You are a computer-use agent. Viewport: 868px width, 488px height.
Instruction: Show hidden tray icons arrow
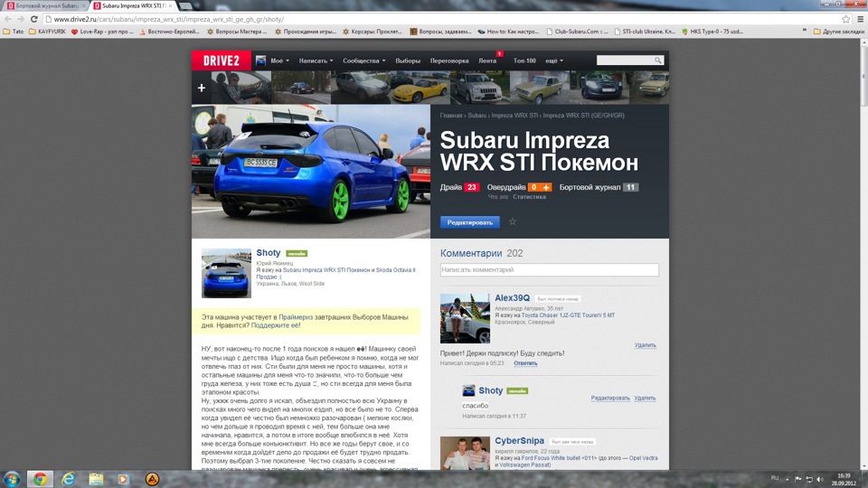tap(787, 479)
